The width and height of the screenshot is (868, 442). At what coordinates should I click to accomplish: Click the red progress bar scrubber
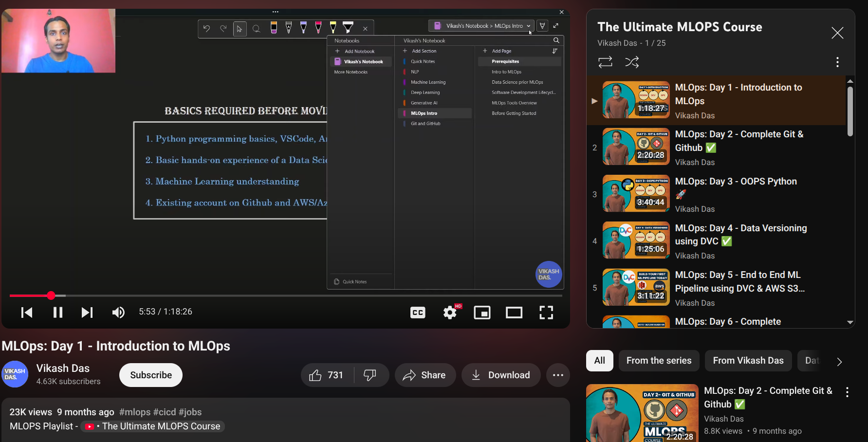[51, 295]
